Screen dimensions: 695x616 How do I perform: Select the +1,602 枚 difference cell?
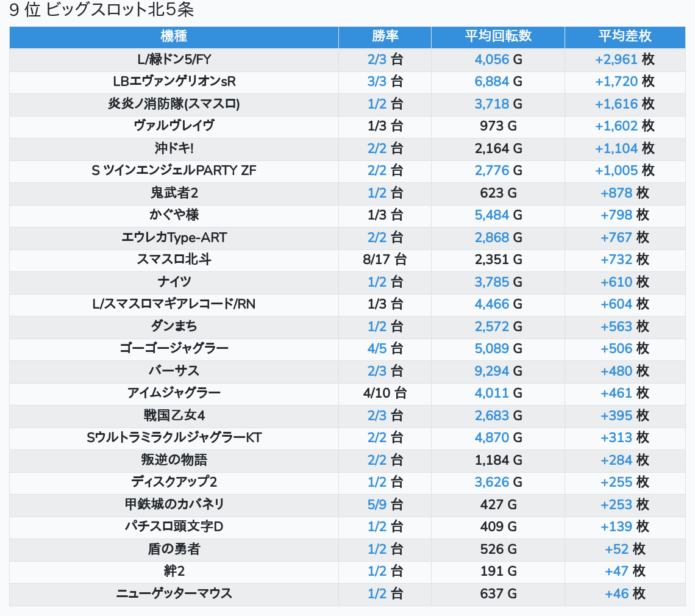[624, 126]
